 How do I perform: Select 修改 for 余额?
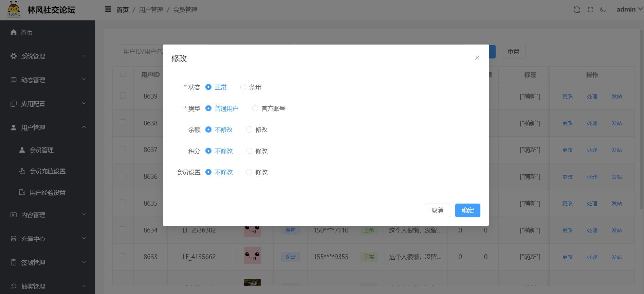[x=257, y=129]
